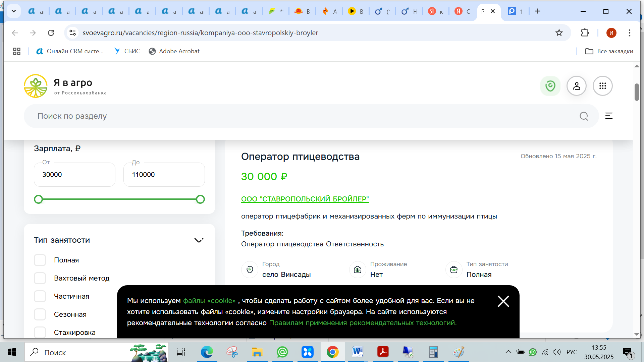Open site information icon in address bar

tap(73, 33)
